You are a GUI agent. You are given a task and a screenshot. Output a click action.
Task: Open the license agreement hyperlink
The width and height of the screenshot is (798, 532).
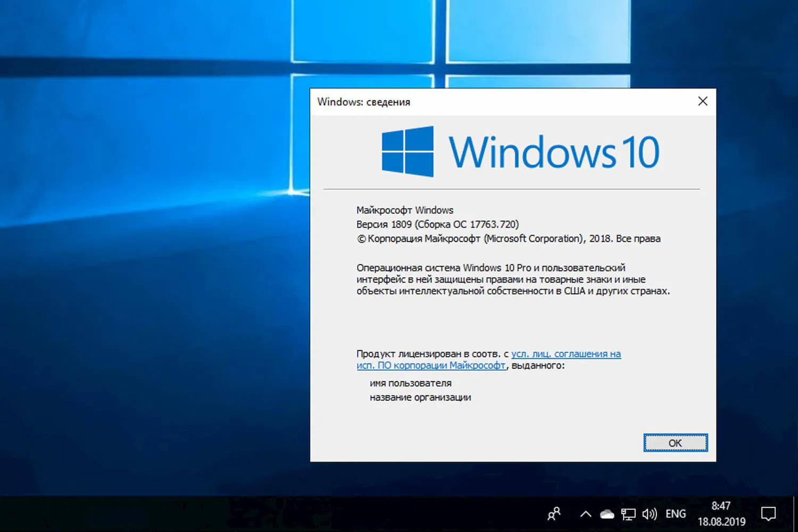click(566, 353)
